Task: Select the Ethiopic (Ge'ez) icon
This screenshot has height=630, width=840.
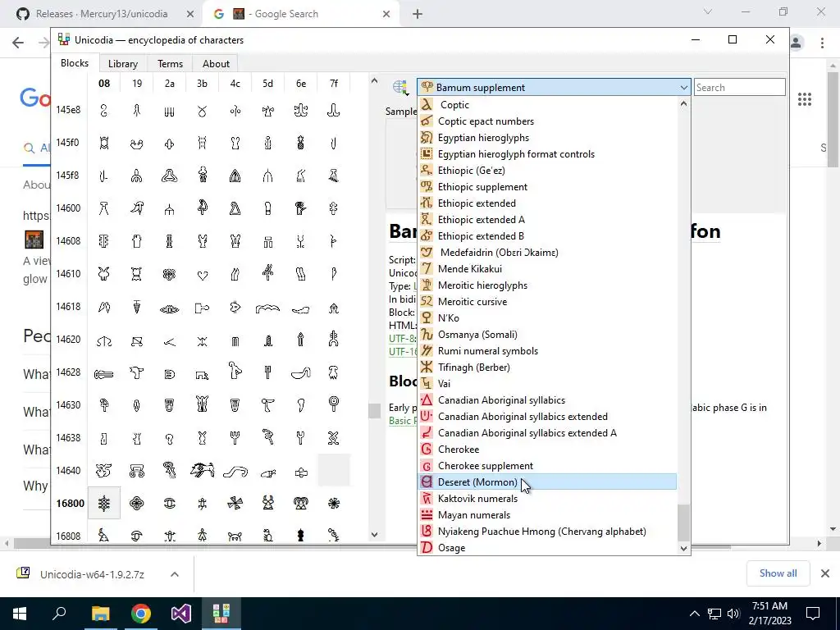Action: click(427, 171)
